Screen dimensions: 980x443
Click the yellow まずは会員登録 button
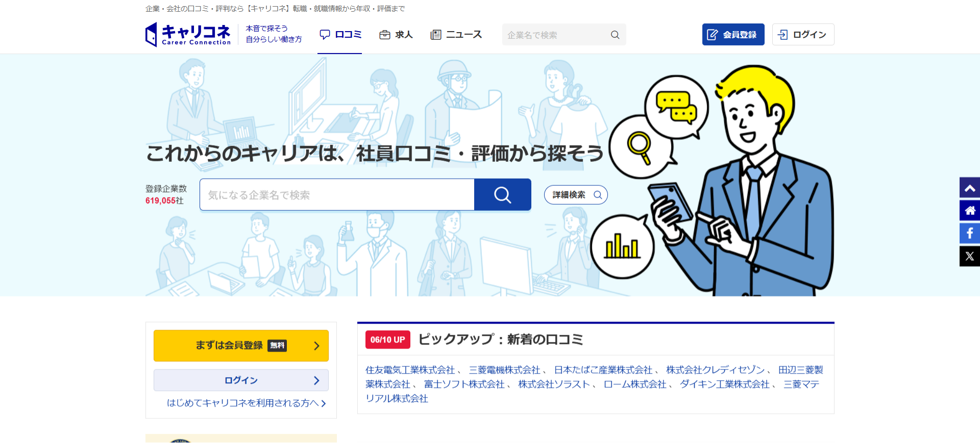[241, 346]
